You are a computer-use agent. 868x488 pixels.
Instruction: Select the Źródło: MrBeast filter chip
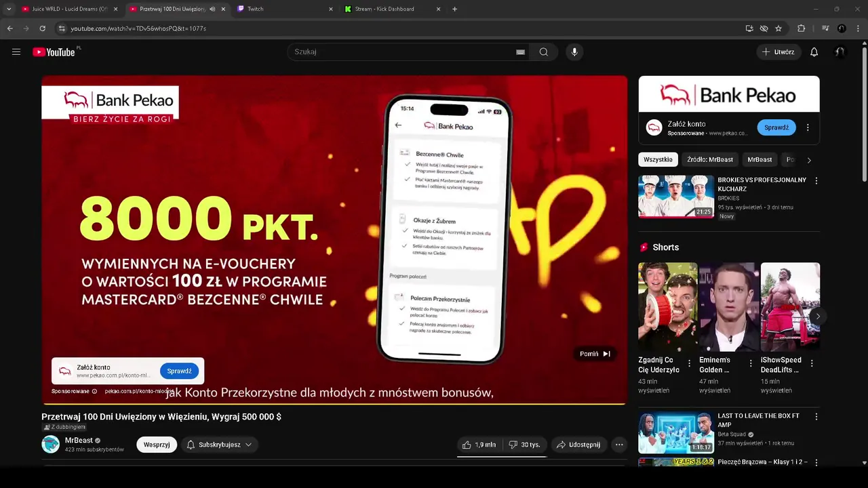[710, 159]
